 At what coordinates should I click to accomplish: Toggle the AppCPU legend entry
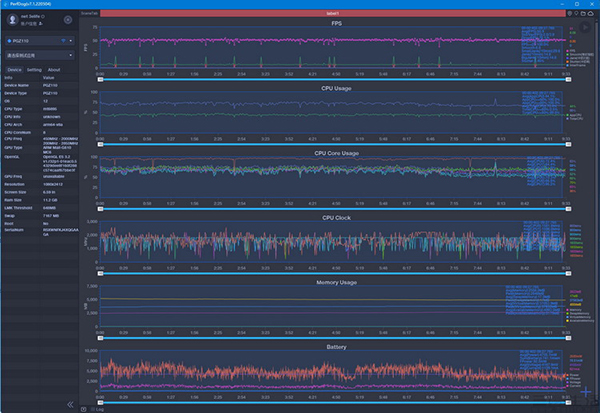click(x=574, y=113)
